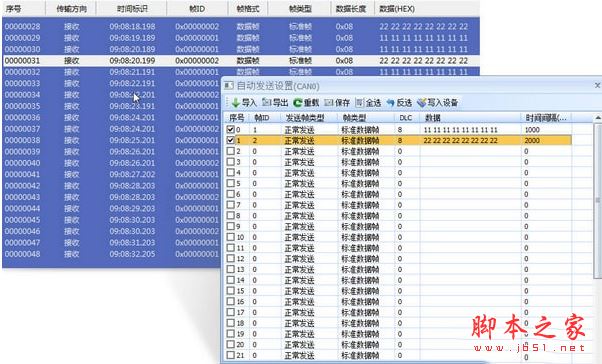Click 标准数据帧 cell in row 12
The image size is (602, 364).
360,259
